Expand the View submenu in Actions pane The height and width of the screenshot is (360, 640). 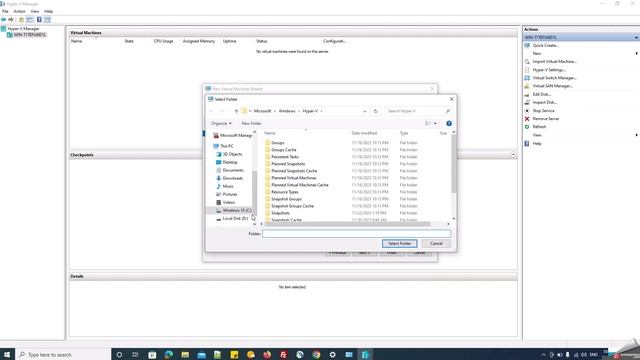point(636,135)
